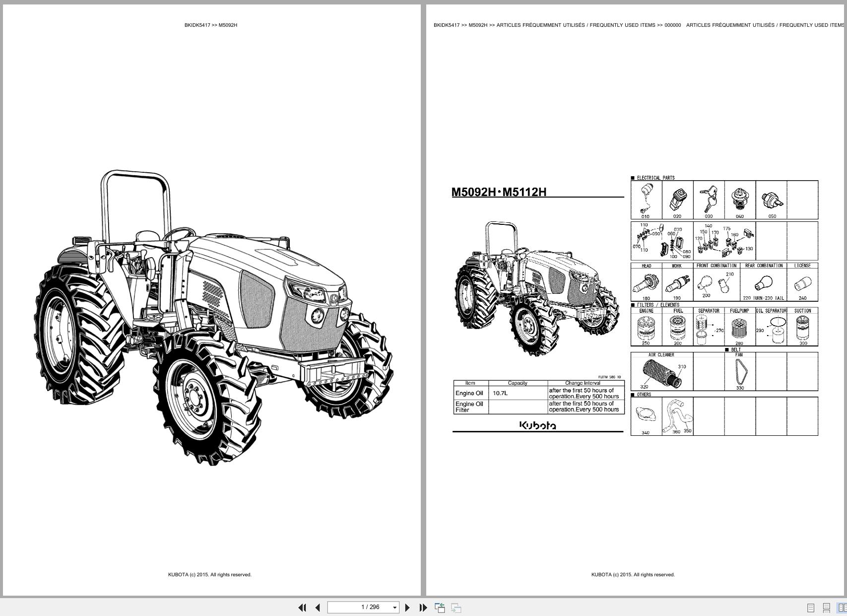This screenshot has height=616, width=847.
Task: Jump to the first page
Action: coord(303,607)
